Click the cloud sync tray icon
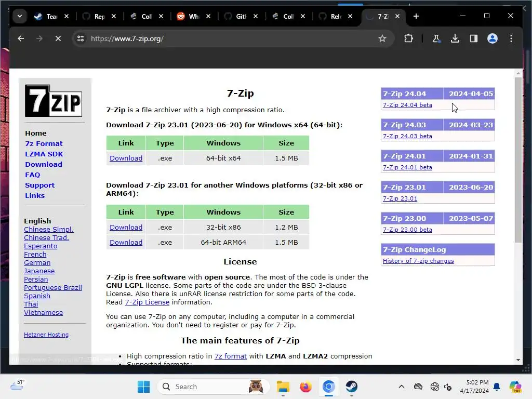532x399 pixels. [418, 387]
